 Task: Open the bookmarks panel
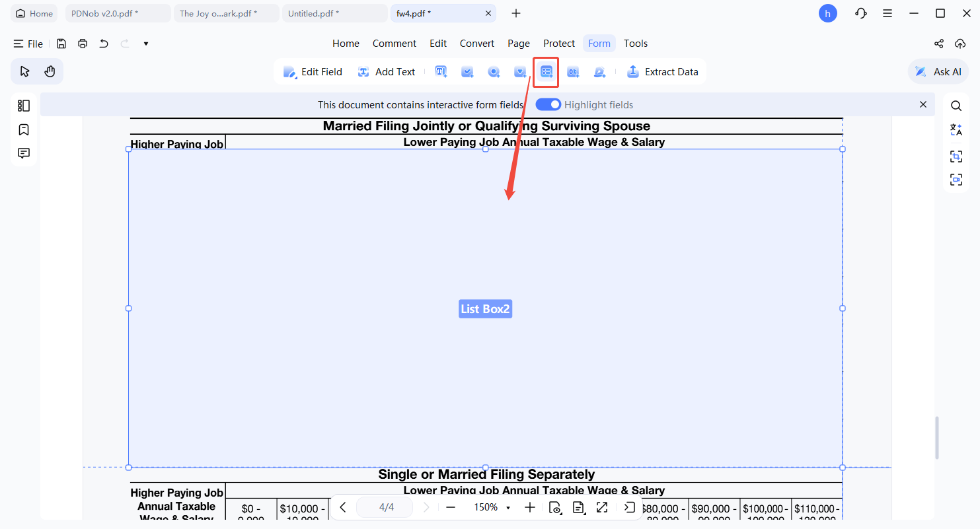[x=24, y=129]
